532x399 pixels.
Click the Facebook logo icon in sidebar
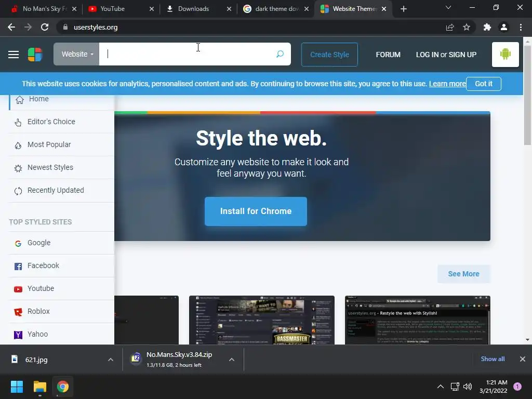(x=18, y=267)
